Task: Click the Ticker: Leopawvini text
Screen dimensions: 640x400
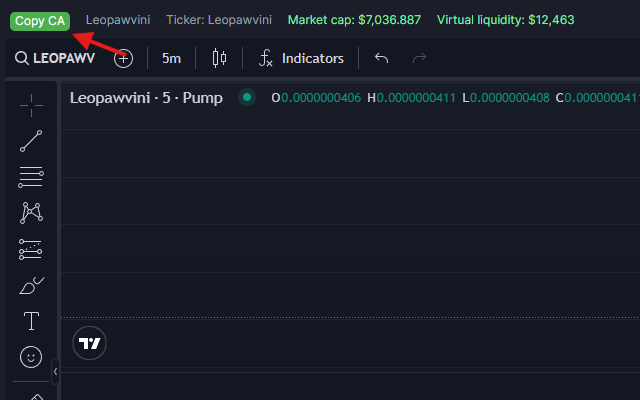Action: click(219, 20)
